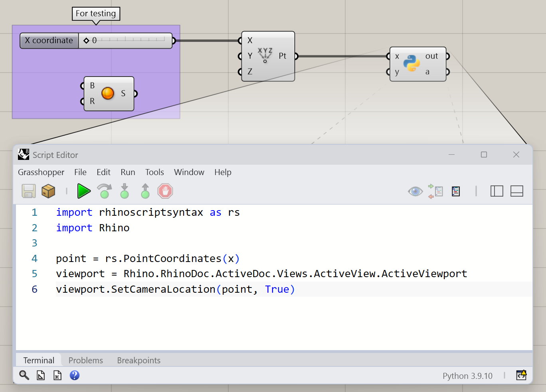Click the x input of Python component
Image resolution: width=546 pixels, height=392 pixels.
pyautogui.click(x=397, y=56)
